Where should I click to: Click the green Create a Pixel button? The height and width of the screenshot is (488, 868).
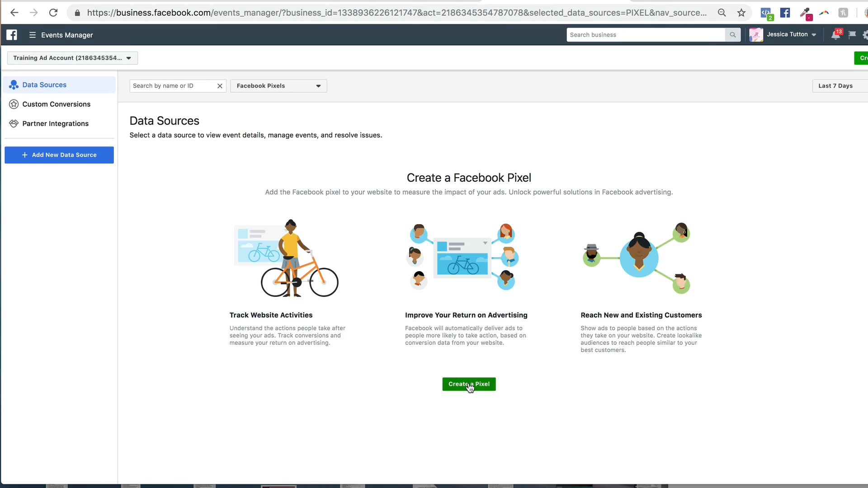pyautogui.click(x=469, y=384)
